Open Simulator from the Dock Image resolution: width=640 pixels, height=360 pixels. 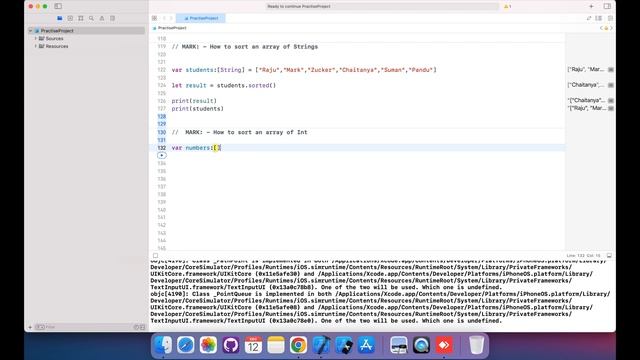pos(344,345)
